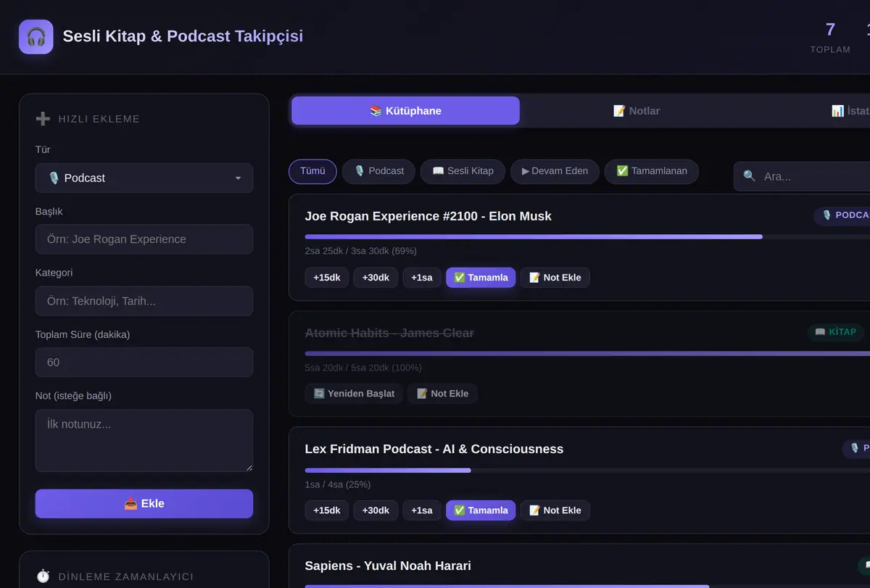
Task: Mark Joe Rogan episode with Tamamla
Action: pyautogui.click(x=481, y=278)
